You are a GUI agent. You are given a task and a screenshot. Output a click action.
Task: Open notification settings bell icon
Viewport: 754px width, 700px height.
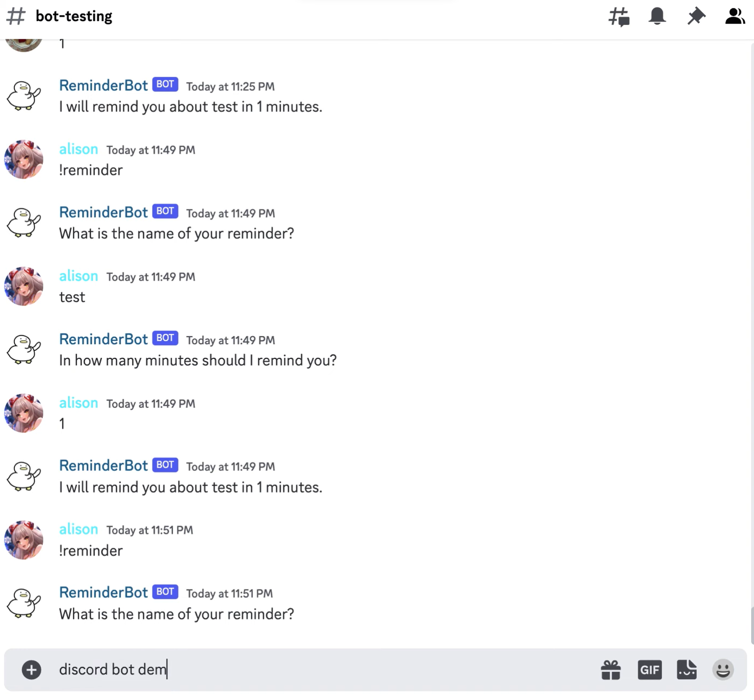pos(657,16)
